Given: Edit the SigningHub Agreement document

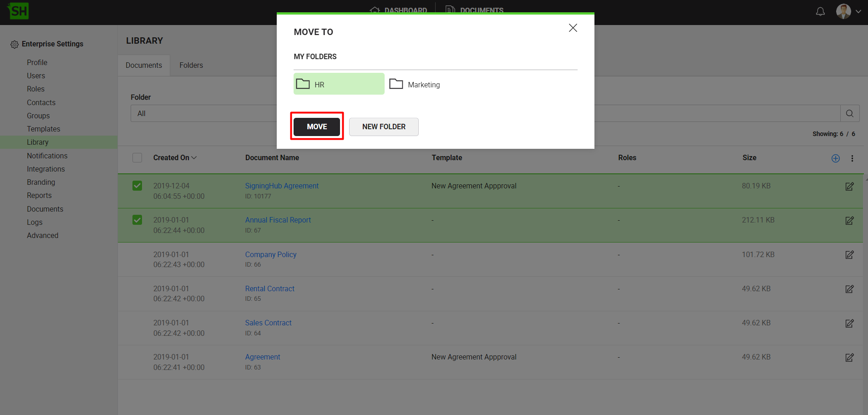Looking at the screenshot, I should pyautogui.click(x=849, y=187).
